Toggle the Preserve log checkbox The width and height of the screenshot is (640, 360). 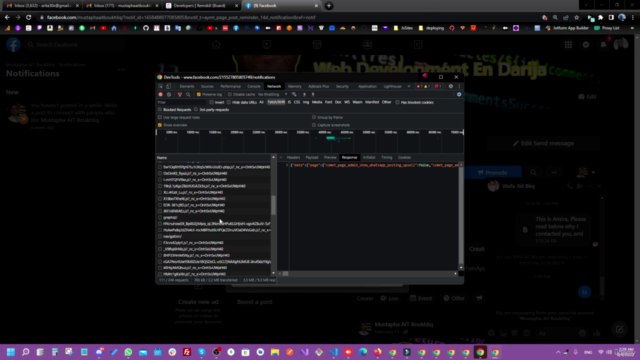199,94
